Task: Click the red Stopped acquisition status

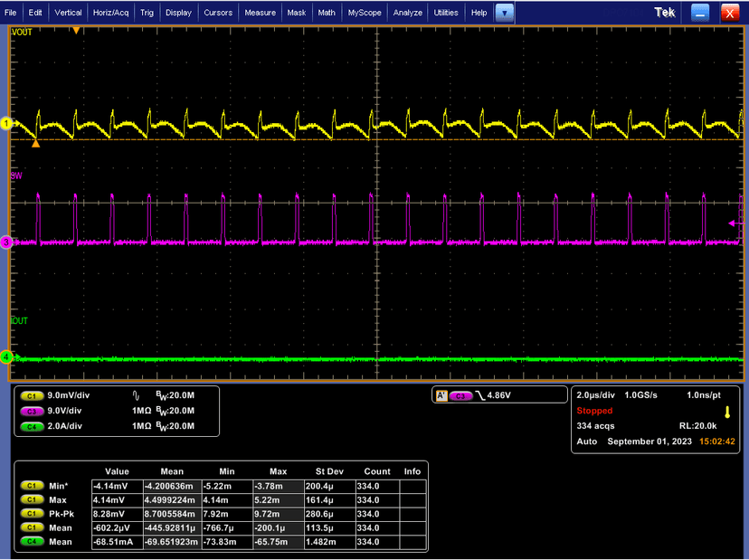Action: (594, 411)
